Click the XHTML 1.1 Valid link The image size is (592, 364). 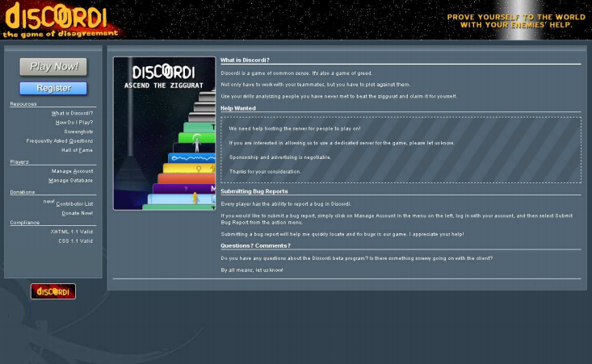point(71,232)
